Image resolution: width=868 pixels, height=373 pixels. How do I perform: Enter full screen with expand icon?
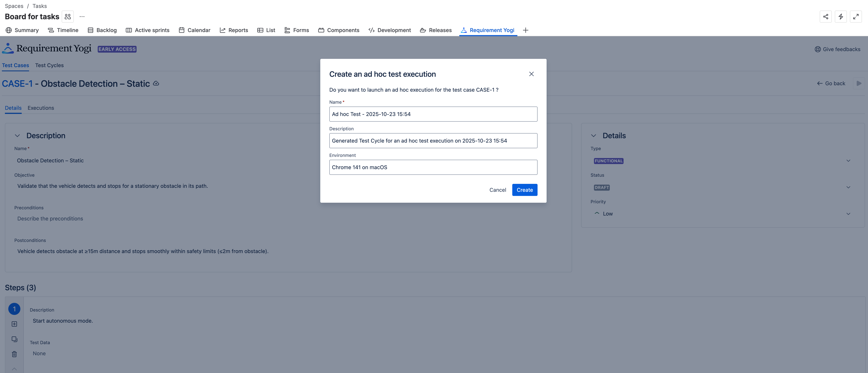[856, 17]
